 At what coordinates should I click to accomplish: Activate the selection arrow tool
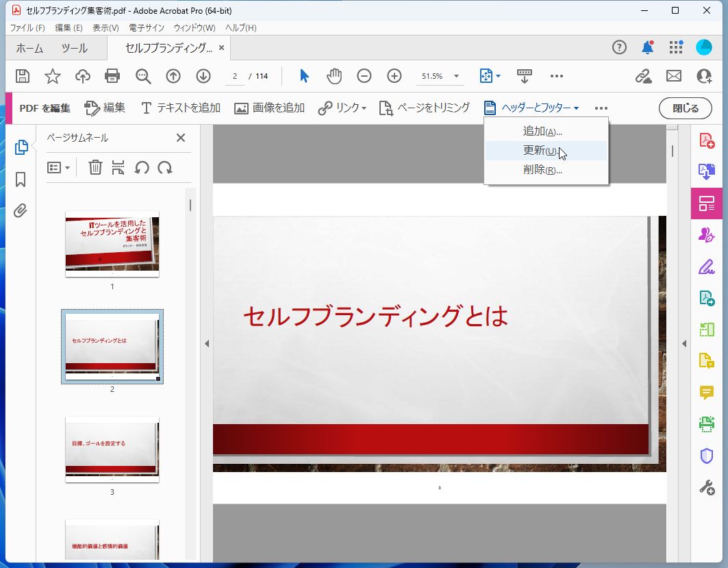tap(303, 76)
